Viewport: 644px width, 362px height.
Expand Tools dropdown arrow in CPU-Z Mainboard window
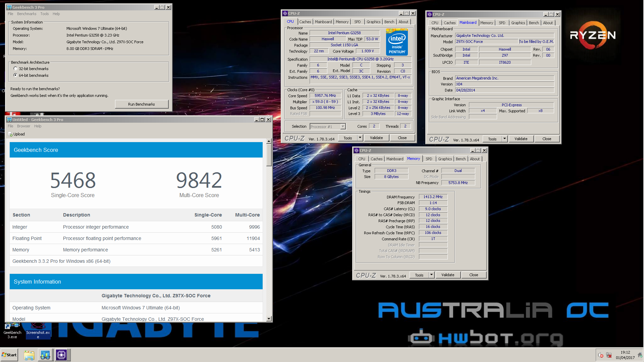click(504, 139)
